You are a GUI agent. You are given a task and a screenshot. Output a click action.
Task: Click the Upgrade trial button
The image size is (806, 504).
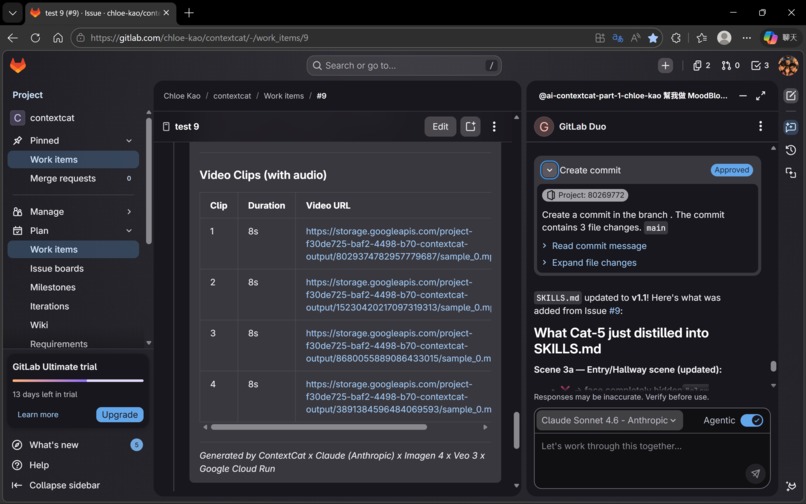(119, 415)
